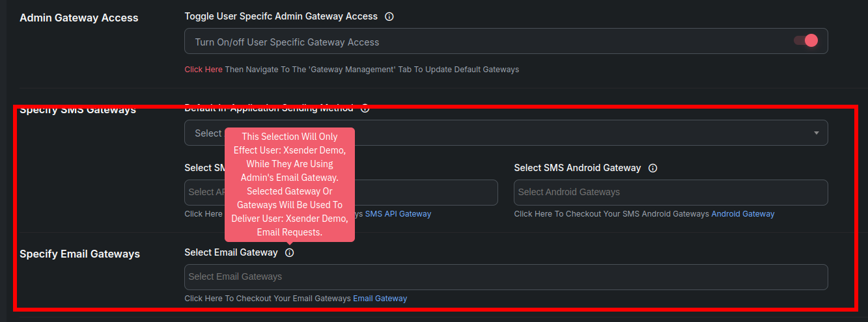The height and width of the screenshot is (322, 868).
Task: Click the 'Select SMS Android Gateway' label
Action: pos(577,168)
